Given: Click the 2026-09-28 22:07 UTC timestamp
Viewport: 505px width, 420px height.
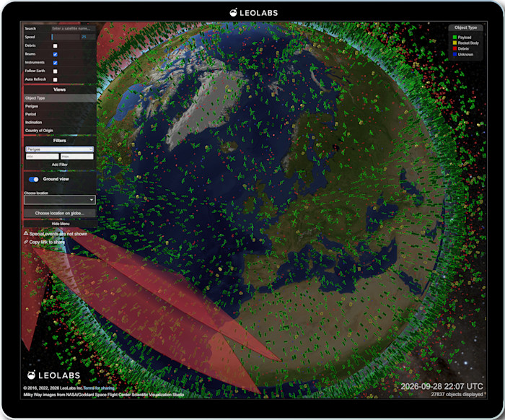Looking at the screenshot, I should (x=442, y=386).
